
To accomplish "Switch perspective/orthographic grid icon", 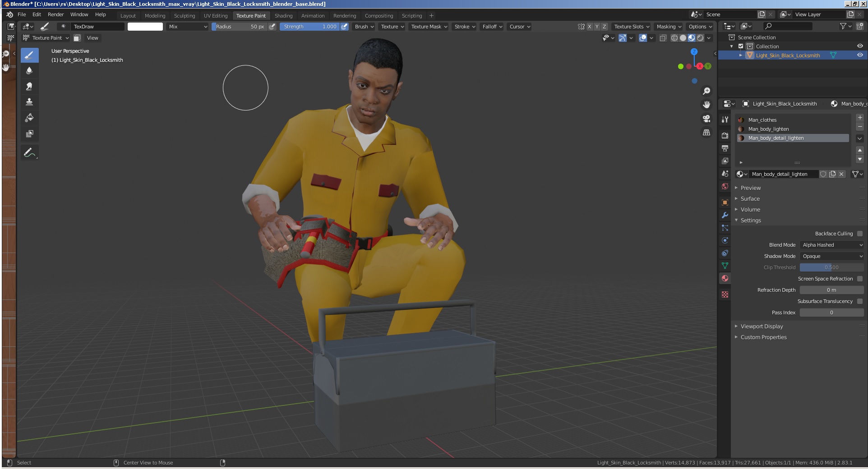I will (706, 133).
